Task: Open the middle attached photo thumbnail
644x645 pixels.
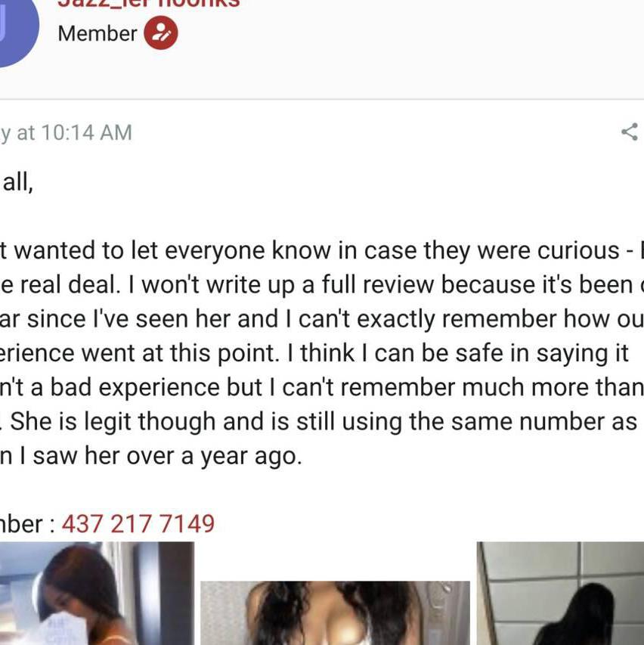Action: [335, 612]
